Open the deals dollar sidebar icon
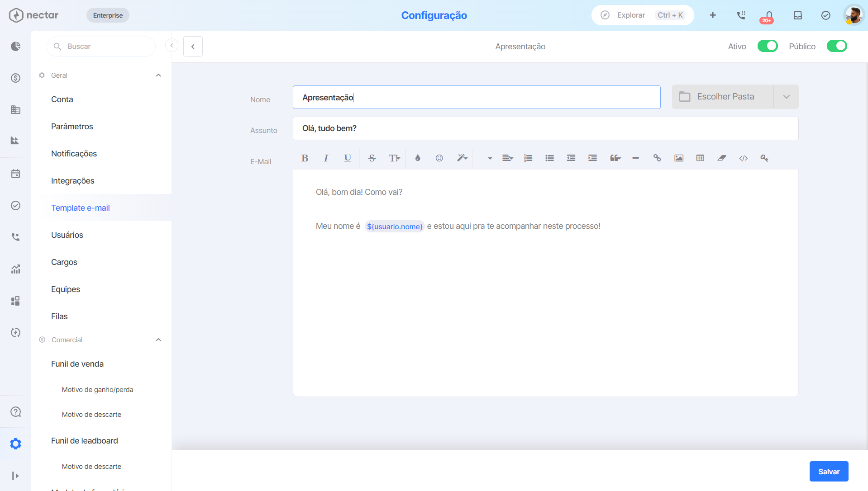 [x=15, y=78]
